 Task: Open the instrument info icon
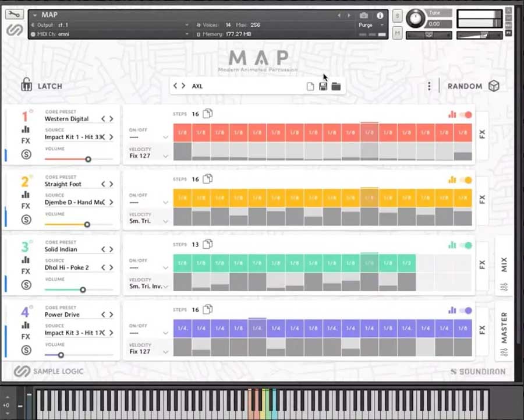(x=380, y=15)
